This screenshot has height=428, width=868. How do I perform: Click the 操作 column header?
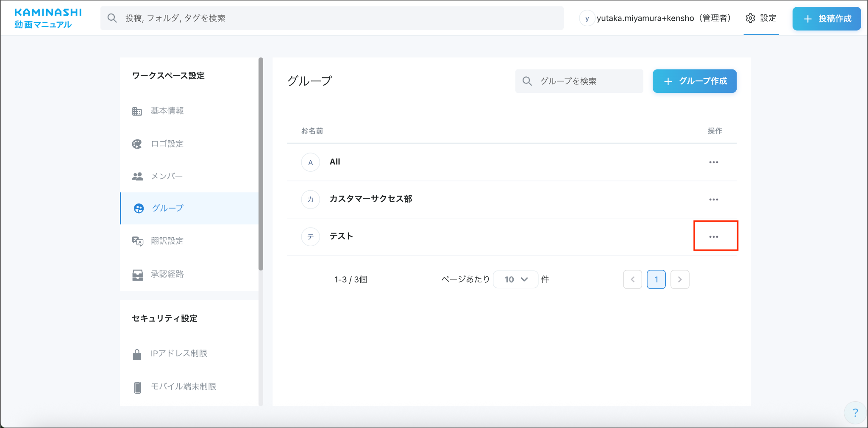tap(715, 131)
